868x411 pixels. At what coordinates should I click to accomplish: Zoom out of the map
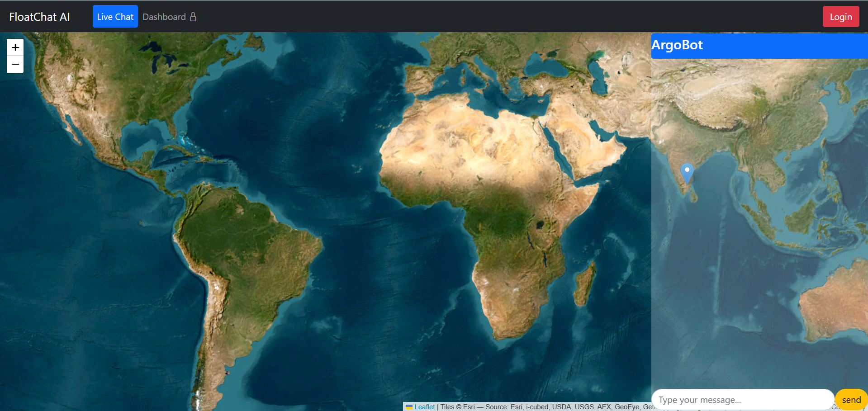pos(15,65)
